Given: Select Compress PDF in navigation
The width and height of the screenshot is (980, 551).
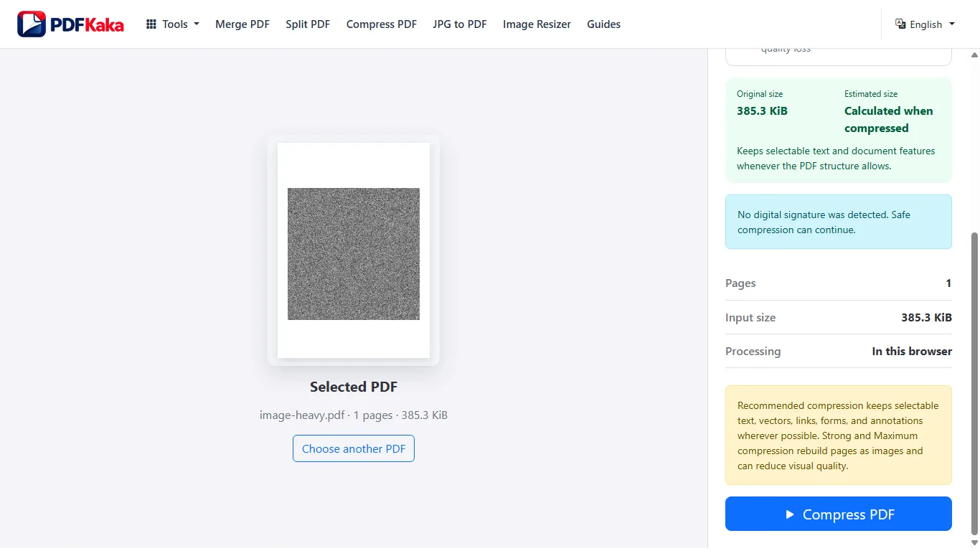Looking at the screenshot, I should [382, 24].
